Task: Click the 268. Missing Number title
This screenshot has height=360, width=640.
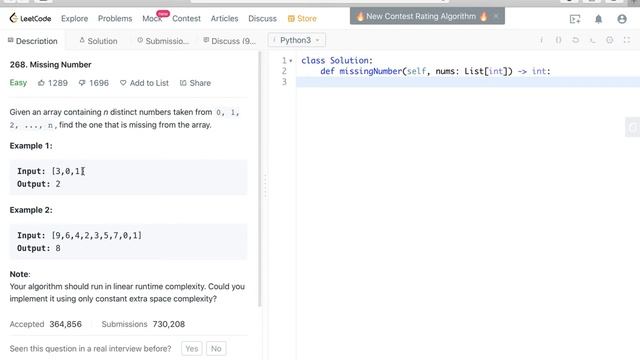Action: click(50, 64)
